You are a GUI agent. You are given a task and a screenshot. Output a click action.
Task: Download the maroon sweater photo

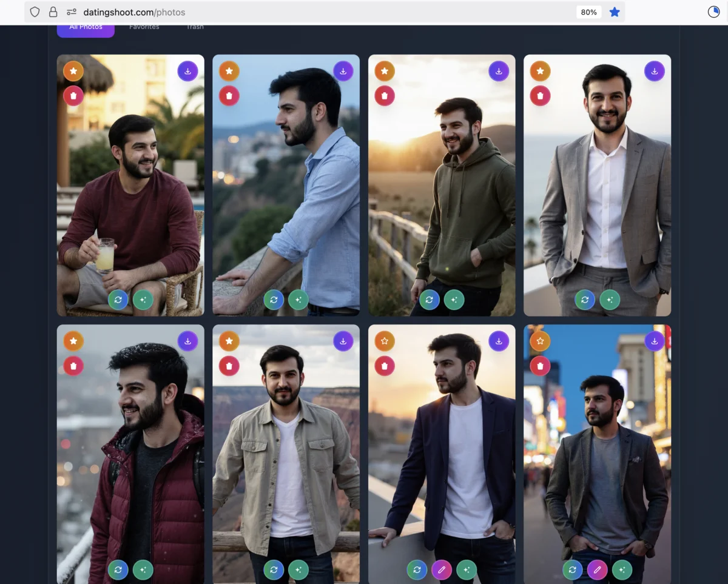pyautogui.click(x=187, y=71)
